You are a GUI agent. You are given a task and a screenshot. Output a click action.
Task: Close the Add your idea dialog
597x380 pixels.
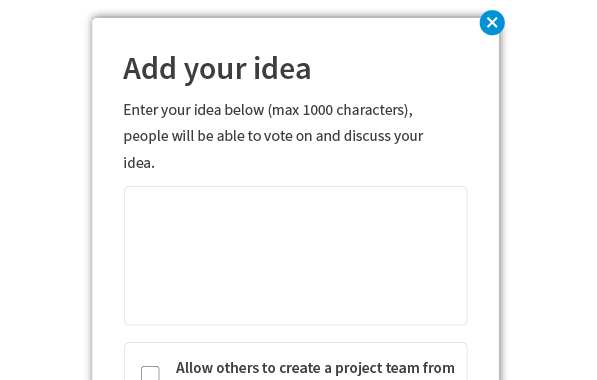(x=492, y=23)
